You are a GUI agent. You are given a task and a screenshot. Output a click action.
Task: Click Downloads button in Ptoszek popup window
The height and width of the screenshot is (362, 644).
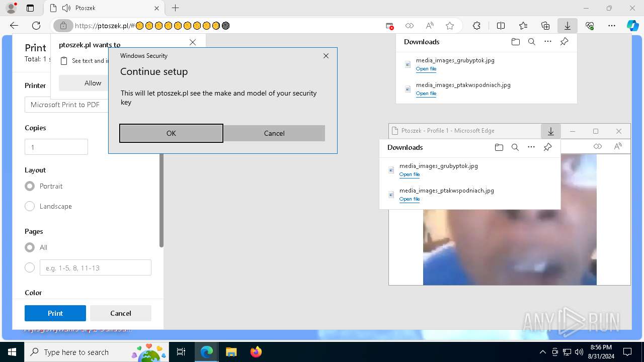(x=551, y=131)
